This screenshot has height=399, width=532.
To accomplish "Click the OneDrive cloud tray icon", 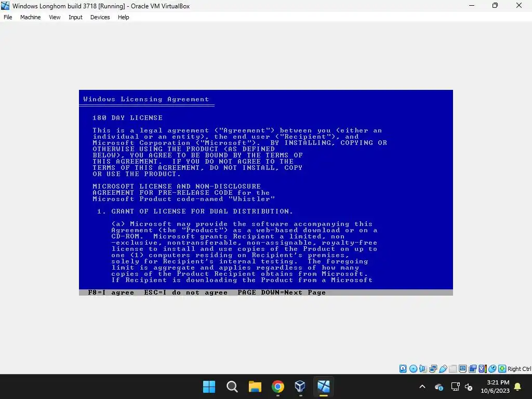I will [x=438, y=387].
